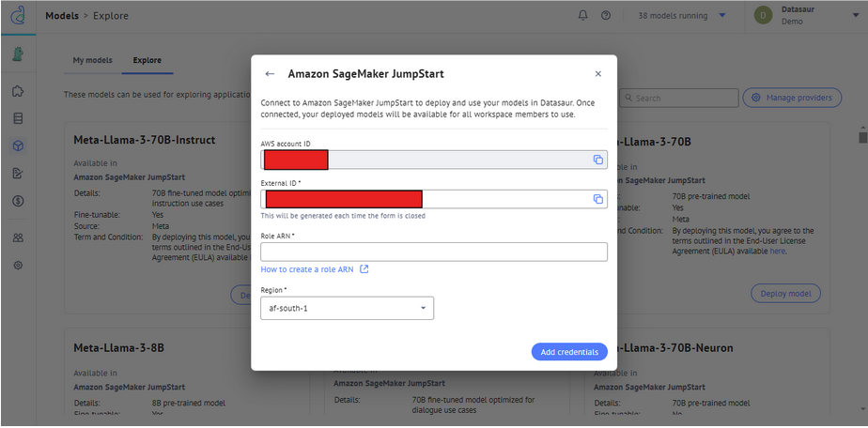Switch to the Explore tab
The height and width of the screenshot is (428, 868).
pos(147,60)
